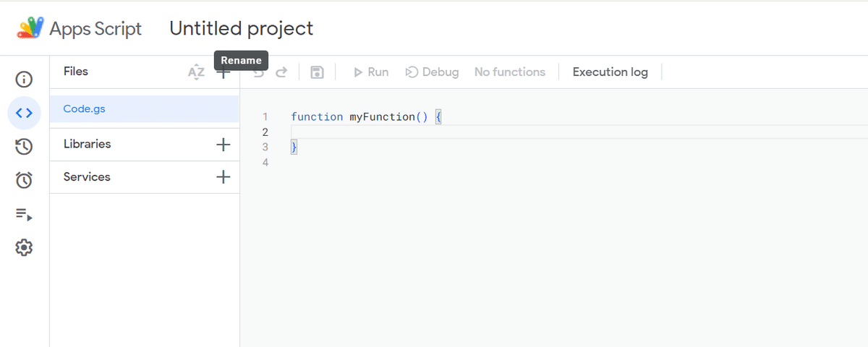Open Project Settings gear icon

[x=24, y=248]
